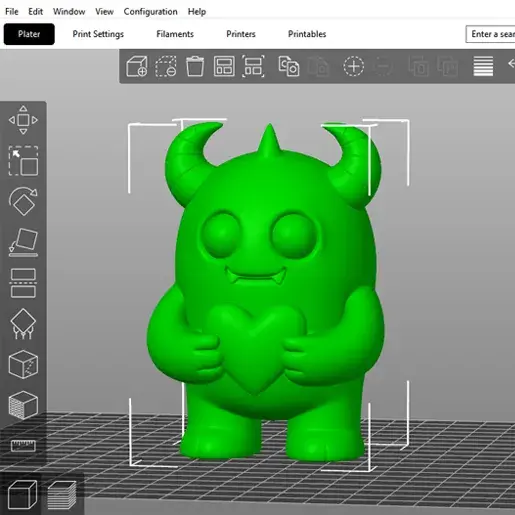The height and width of the screenshot is (515, 515).
Task: Click Delete selected object icon
Action: coord(166,66)
